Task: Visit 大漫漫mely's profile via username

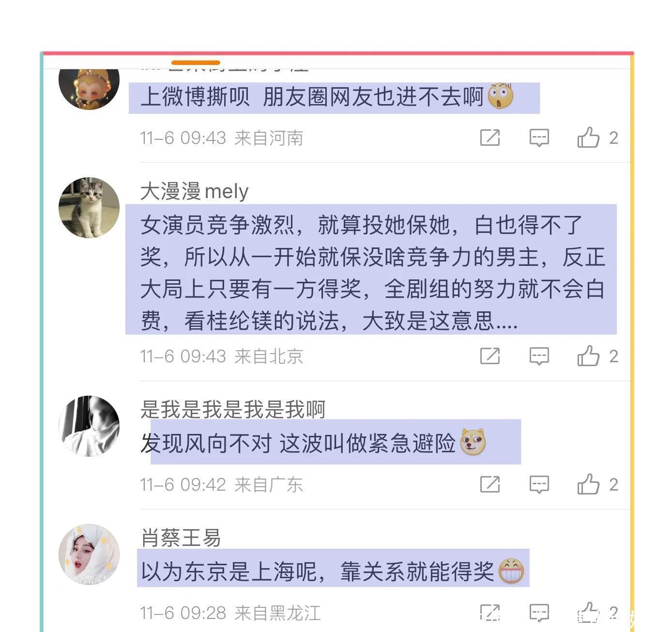Action: pyautogui.click(x=194, y=191)
